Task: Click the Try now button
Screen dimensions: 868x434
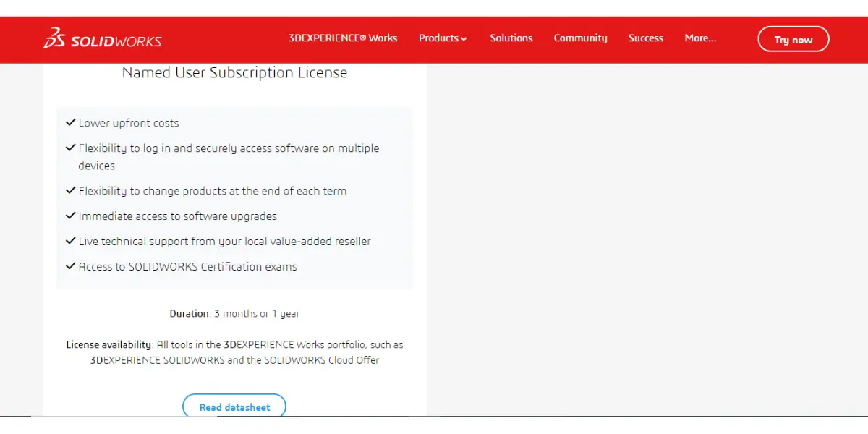Action: tap(793, 39)
